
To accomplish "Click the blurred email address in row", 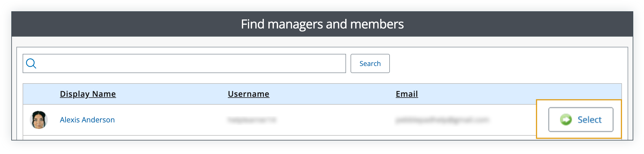I will point(442,120).
